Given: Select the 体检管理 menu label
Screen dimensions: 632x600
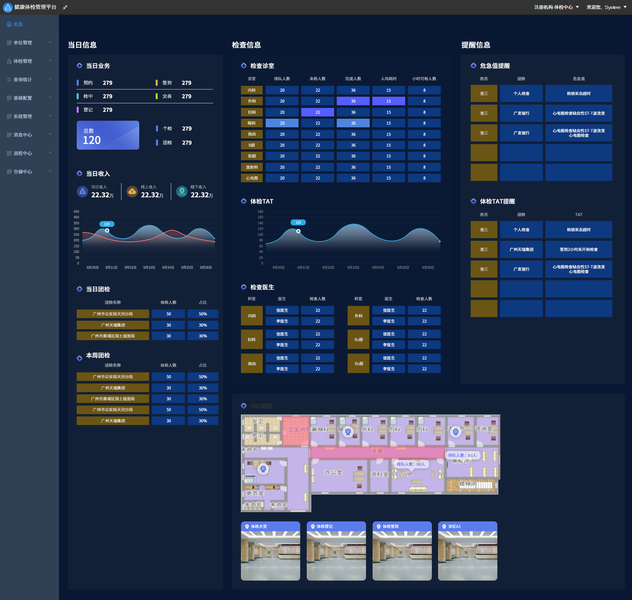Looking at the screenshot, I should [x=23, y=61].
